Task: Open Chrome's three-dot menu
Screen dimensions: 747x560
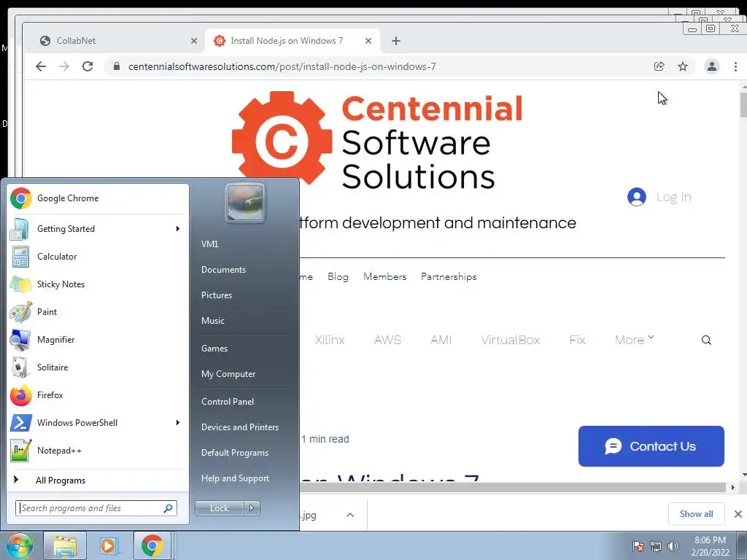Action: pos(735,66)
